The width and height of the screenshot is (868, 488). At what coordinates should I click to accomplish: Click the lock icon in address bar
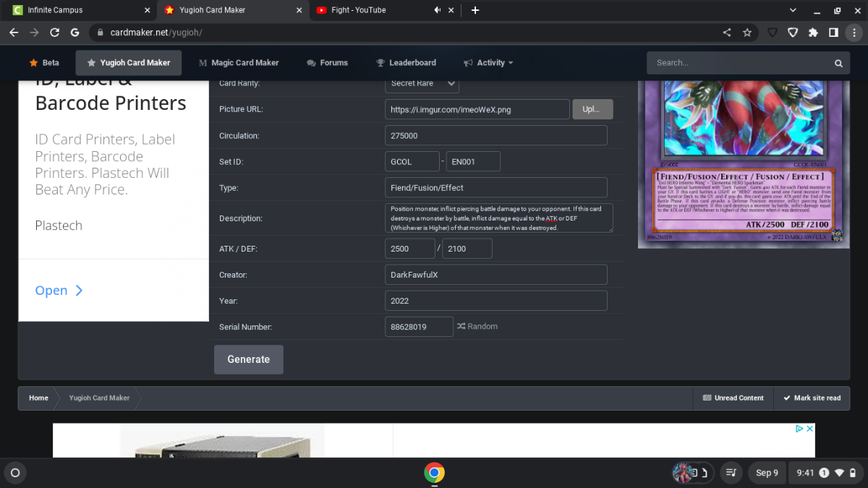point(100,33)
